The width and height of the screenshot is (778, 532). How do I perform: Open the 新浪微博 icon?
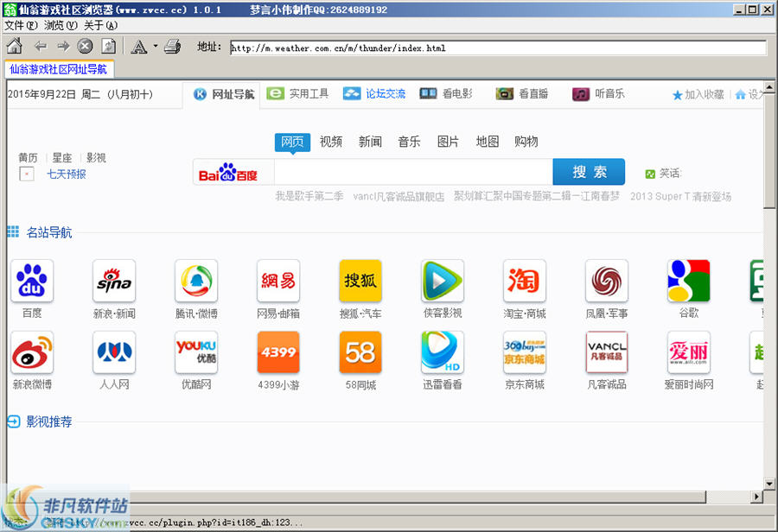tap(32, 352)
